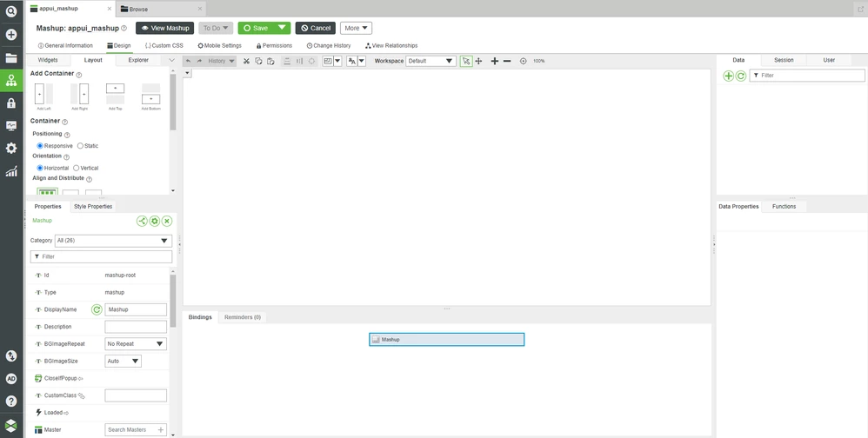The height and width of the screenshot is (438, 868).
Task: Click the Add Right container icon
Action: click(79, 94)
